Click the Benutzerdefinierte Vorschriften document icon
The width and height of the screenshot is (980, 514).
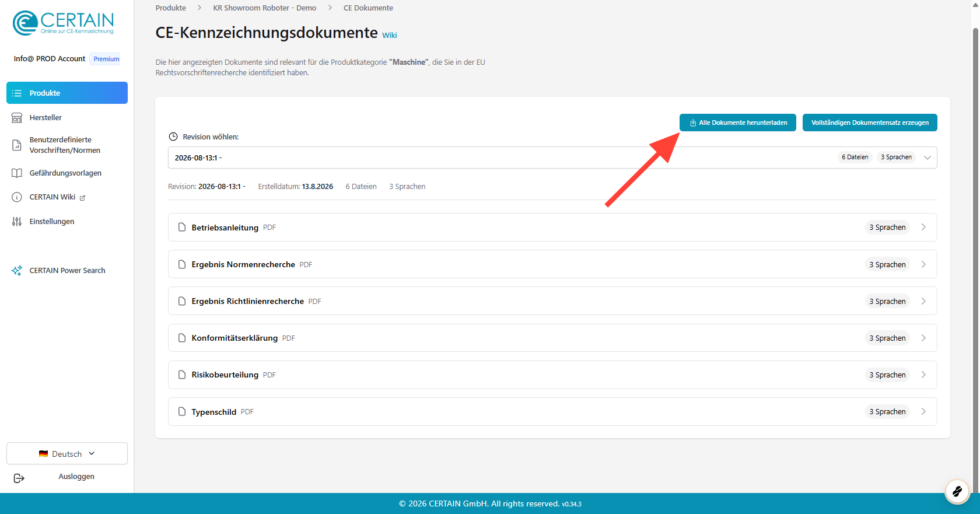17,145
